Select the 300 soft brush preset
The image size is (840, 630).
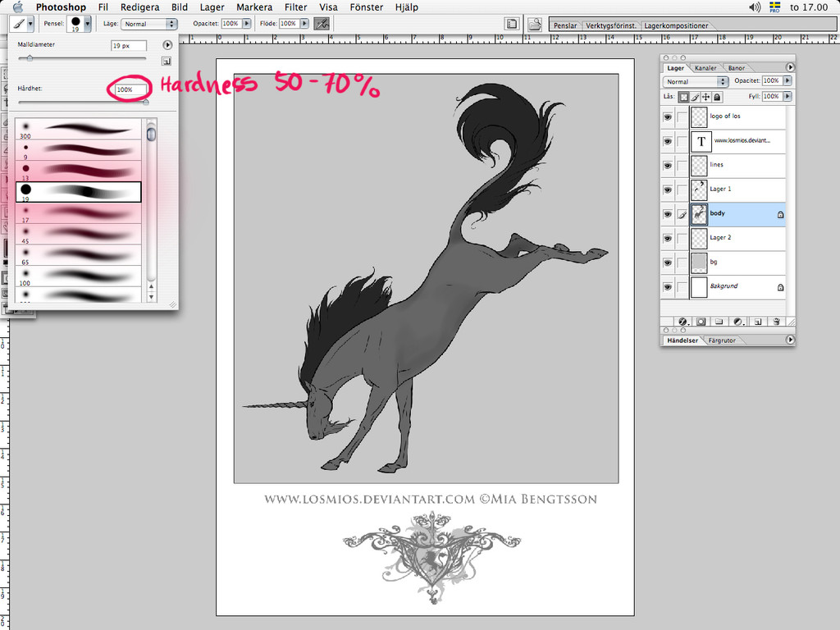click(x=79, y=130)
